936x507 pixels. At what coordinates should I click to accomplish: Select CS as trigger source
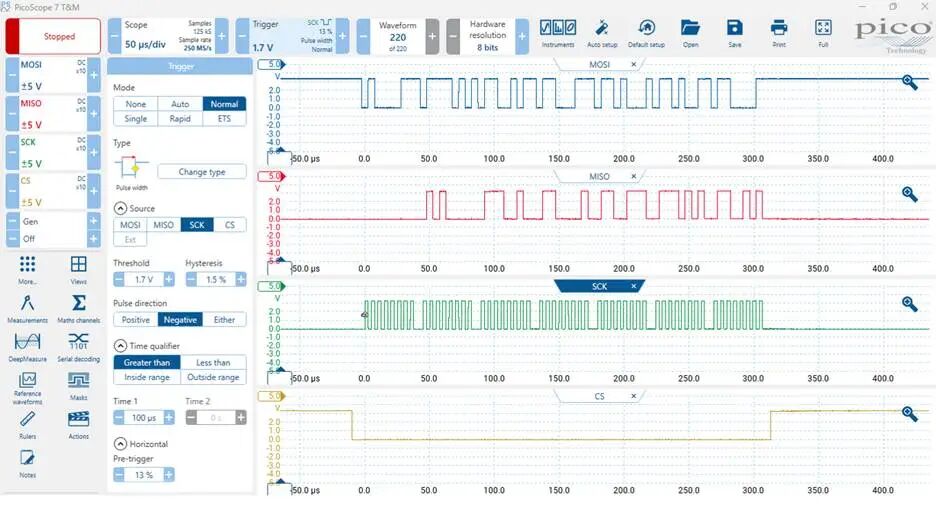(x=230, y=225)
